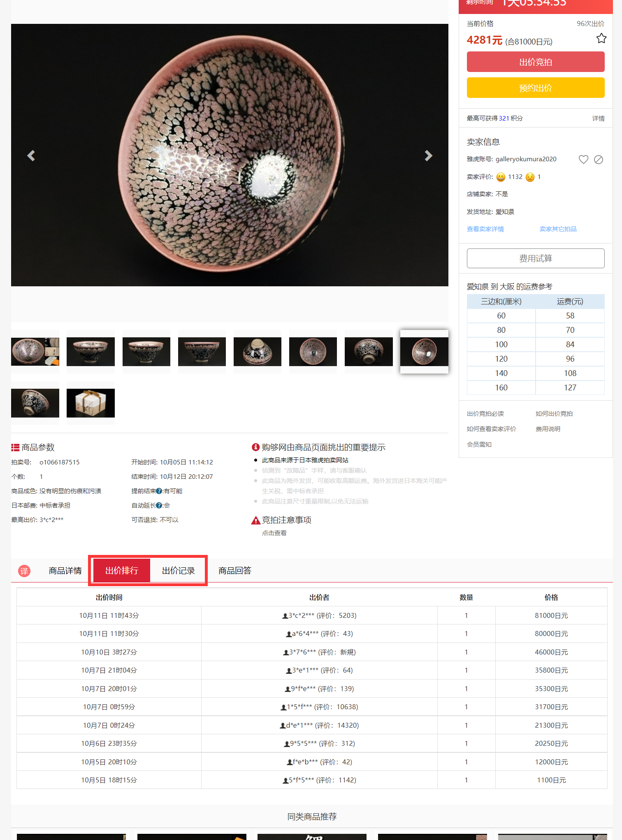Screen dimensions: 622x840
Task: Open the auto-extension help question mark icon
Action: pos(159,505)
